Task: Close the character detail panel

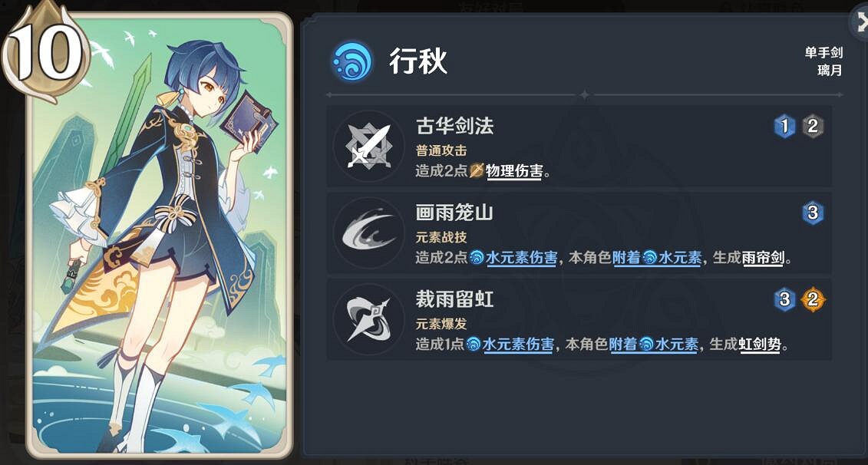Action: click(860, 23)
